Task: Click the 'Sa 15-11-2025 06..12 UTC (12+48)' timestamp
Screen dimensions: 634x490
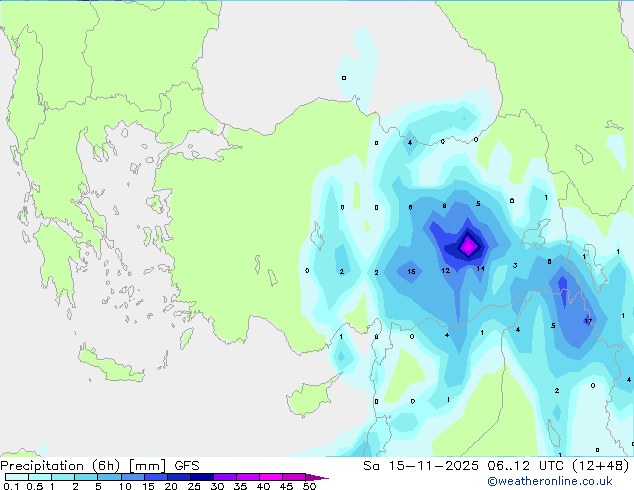Action: pos(496,466)
